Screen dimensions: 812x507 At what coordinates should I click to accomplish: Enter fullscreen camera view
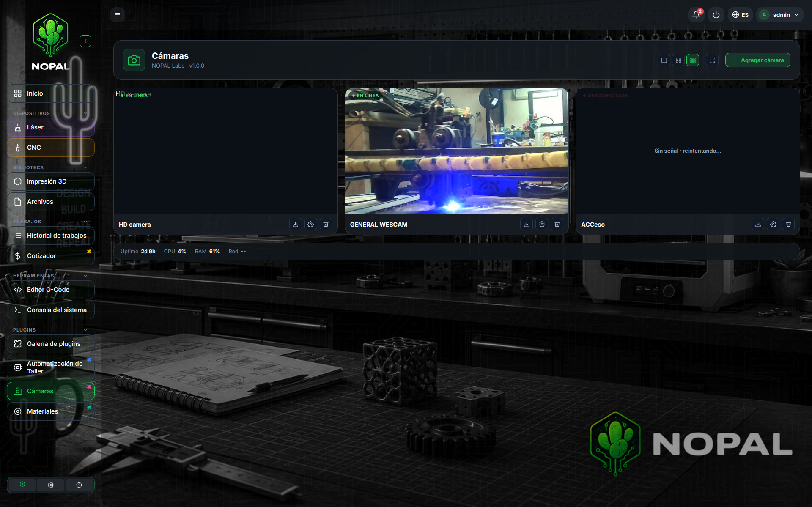[x=712, y=60]
